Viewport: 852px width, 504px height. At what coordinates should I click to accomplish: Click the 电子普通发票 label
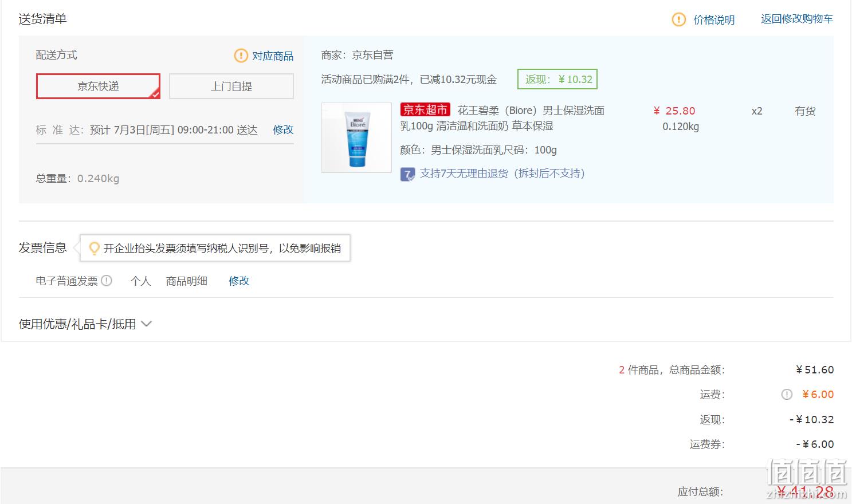[67, 281]
